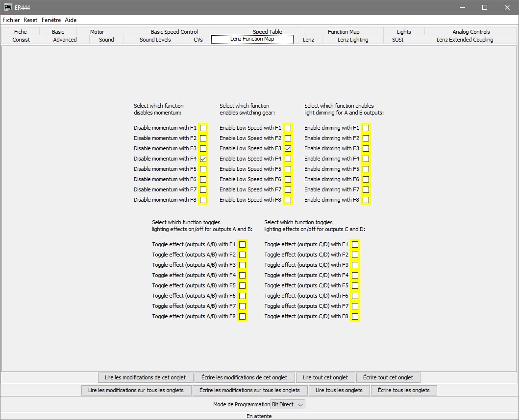Switch to the Lights tab

click(x=404, y=32)
